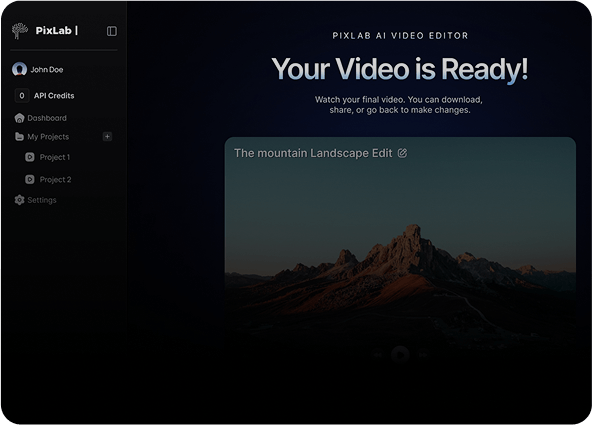Skip forward in the video

click(423, 355)
